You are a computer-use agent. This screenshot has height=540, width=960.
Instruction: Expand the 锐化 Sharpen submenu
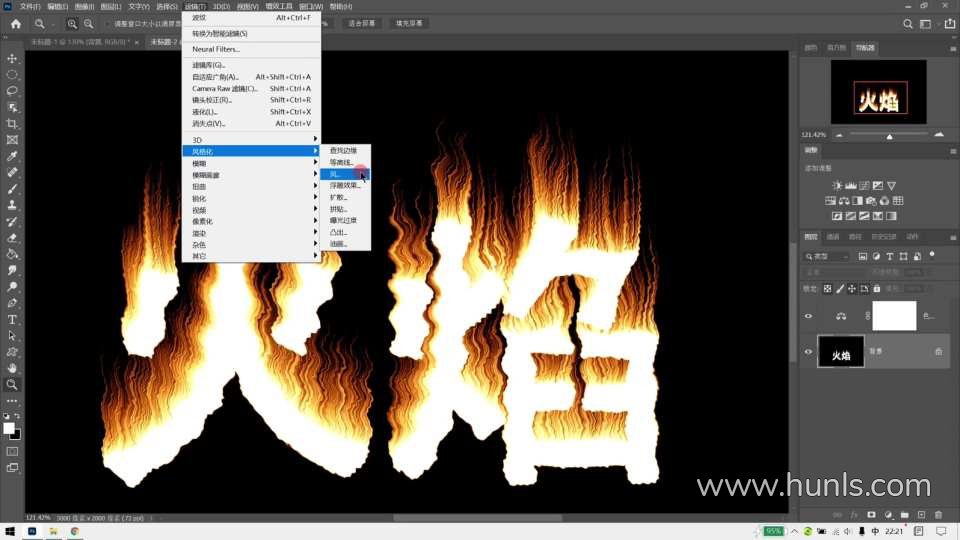pyautogui.click(x=251, y=198)
